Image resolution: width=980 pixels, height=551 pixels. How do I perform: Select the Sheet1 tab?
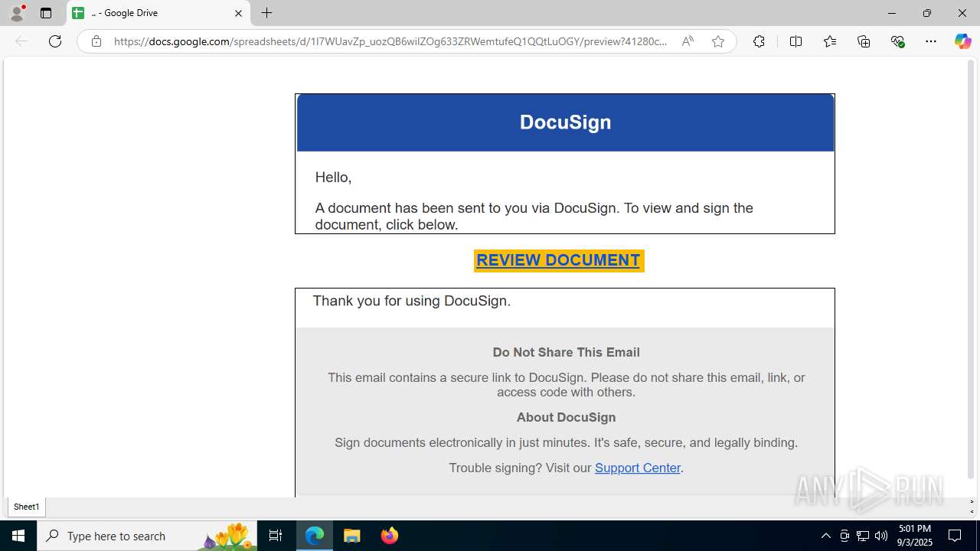[x=26, y=507]
